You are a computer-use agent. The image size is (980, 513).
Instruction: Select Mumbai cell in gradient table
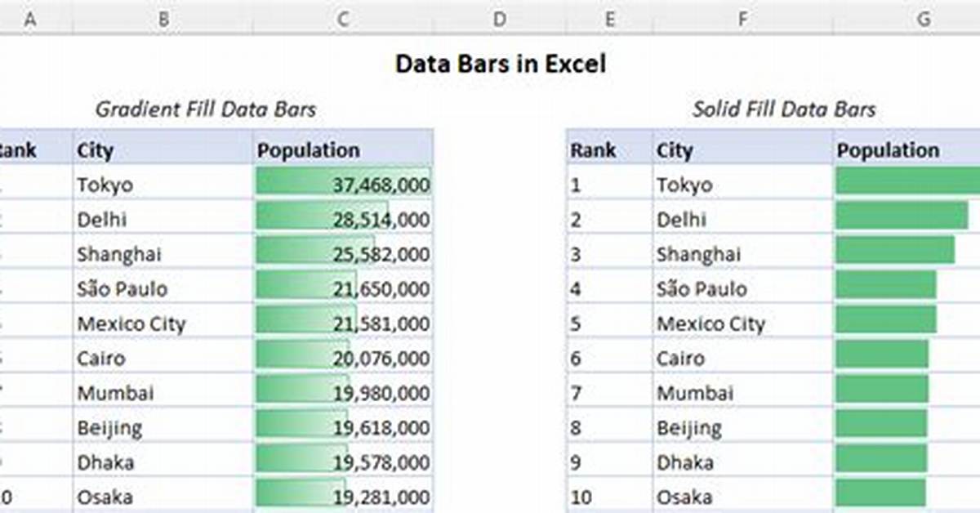(163, 392)
